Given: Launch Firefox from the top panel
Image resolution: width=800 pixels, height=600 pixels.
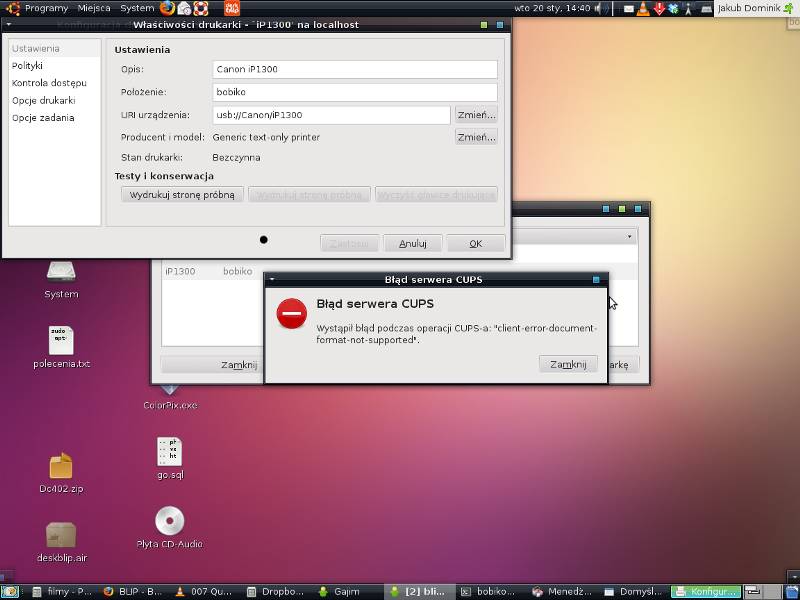Looking at the screenshot, I should click(167, 8).
